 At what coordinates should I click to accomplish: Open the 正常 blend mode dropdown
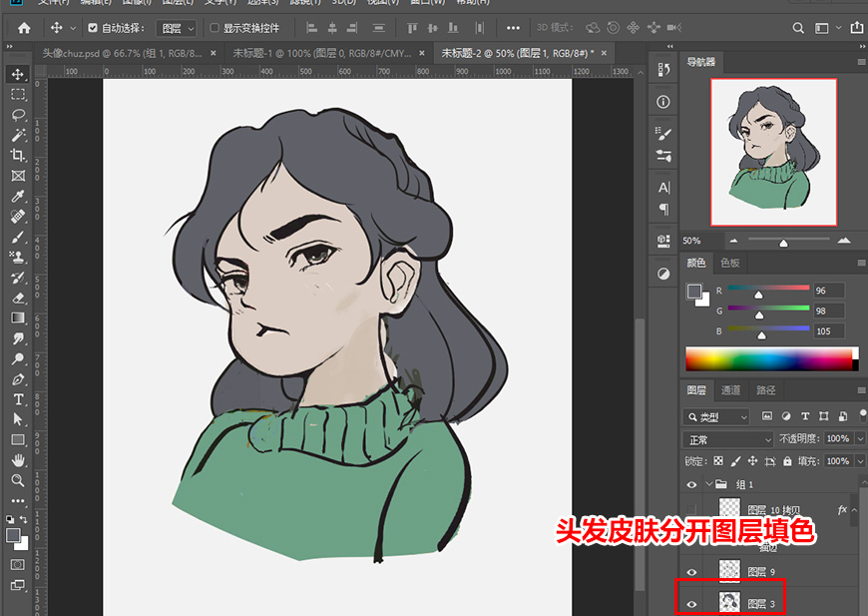tap(728, 439)
